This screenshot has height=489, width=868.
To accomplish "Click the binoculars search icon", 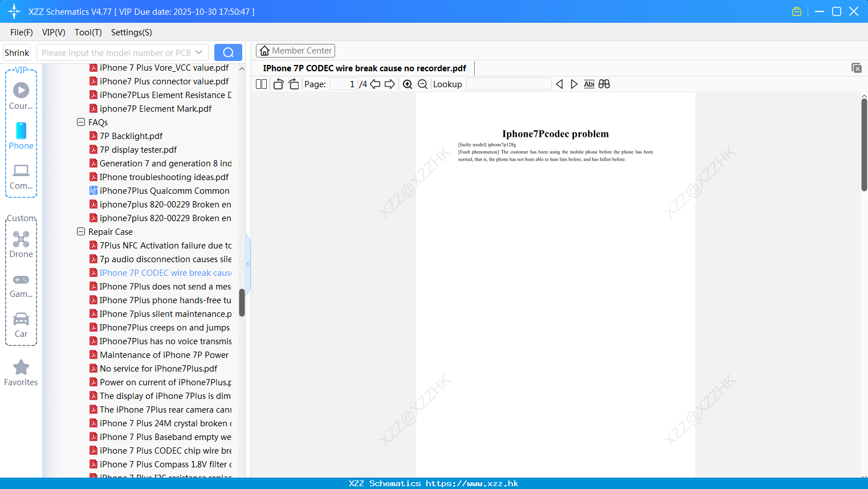I will [x=604, y=84].
